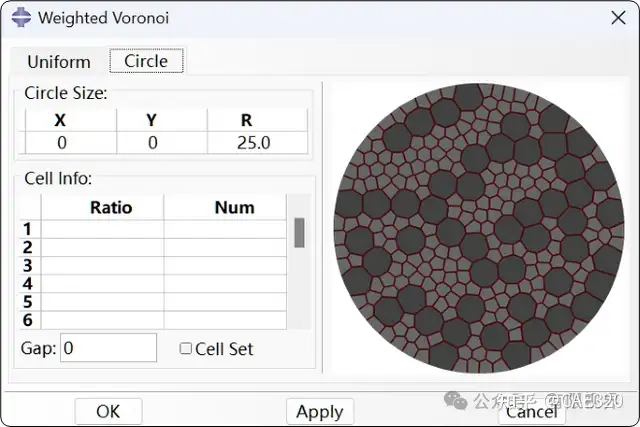640x427 pixels.
Task: Edit the Y value cell
Action: [x=162, y=143]
